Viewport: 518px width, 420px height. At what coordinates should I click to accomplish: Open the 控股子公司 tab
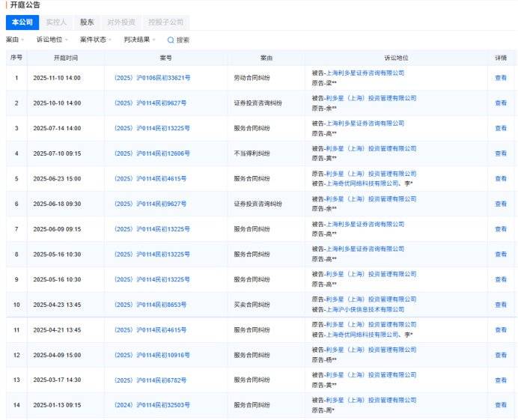165,22
